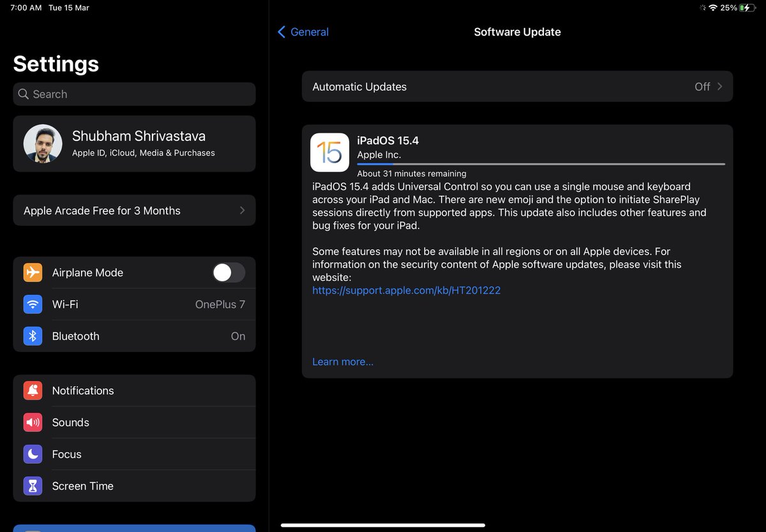Tap the Automatic Updates Off value
766x532 pixels.
(702, 86)
